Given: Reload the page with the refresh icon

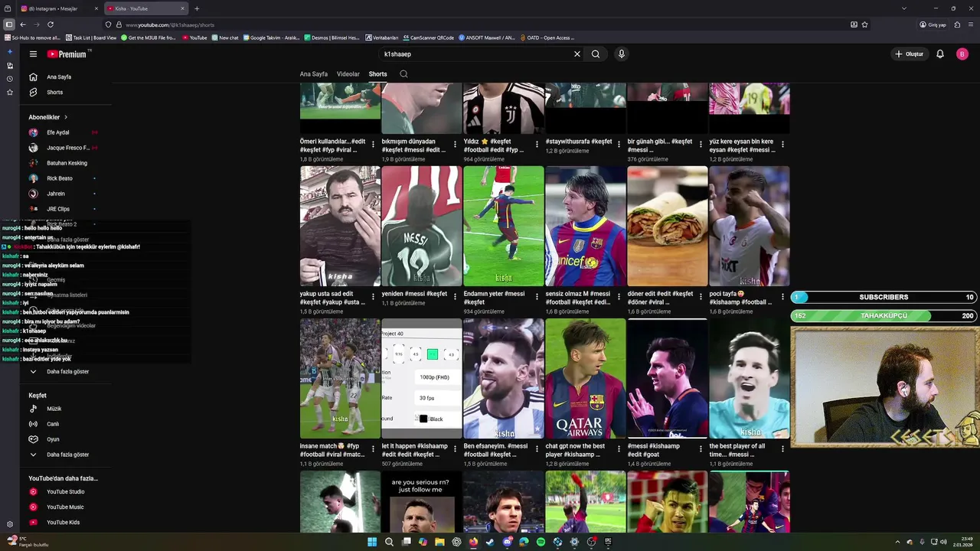Looking at the screenshot, I should 51,24.
